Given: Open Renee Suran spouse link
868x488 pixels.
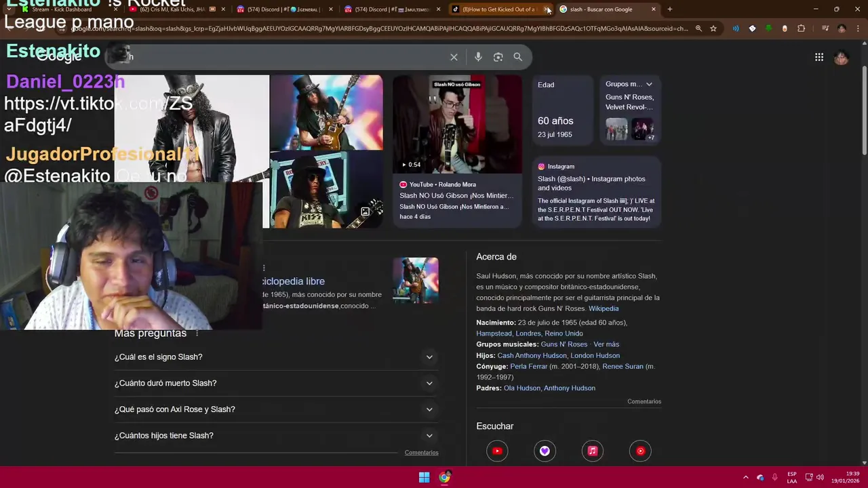Looking at the screenshot, I should (x=623, y=366).
